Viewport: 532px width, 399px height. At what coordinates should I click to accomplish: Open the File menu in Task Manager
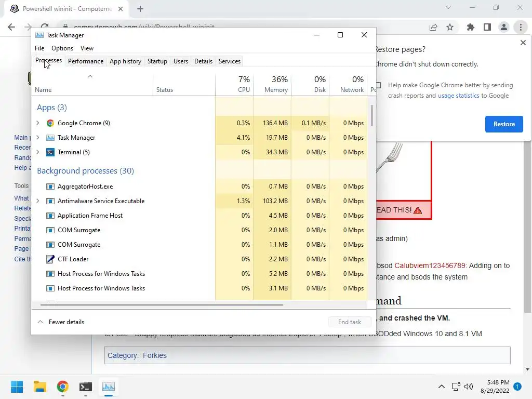[39, 48]
